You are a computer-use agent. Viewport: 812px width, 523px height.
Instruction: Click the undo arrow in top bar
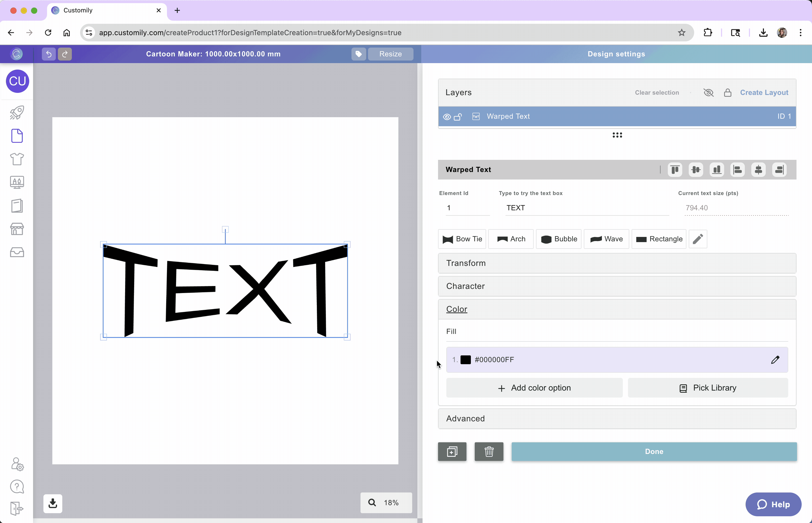pos(49,54)
